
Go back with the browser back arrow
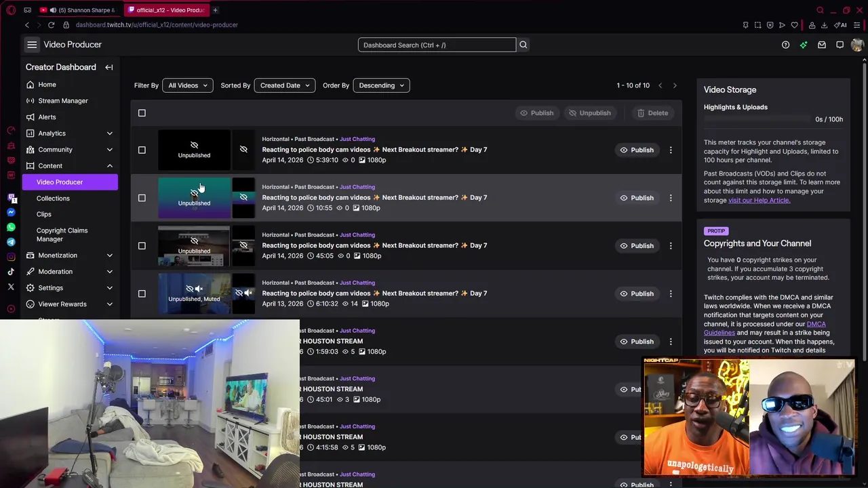pyautogui.click(x=27, y=25)
